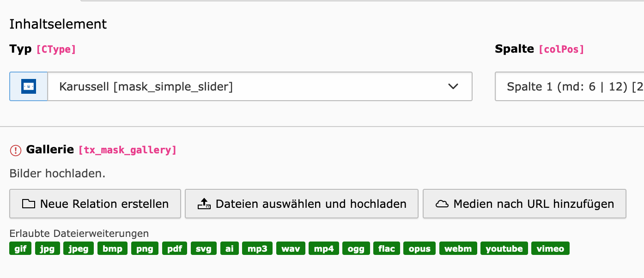Click the svg extension badge
644x278 pixels.
[x=203, y=249]
